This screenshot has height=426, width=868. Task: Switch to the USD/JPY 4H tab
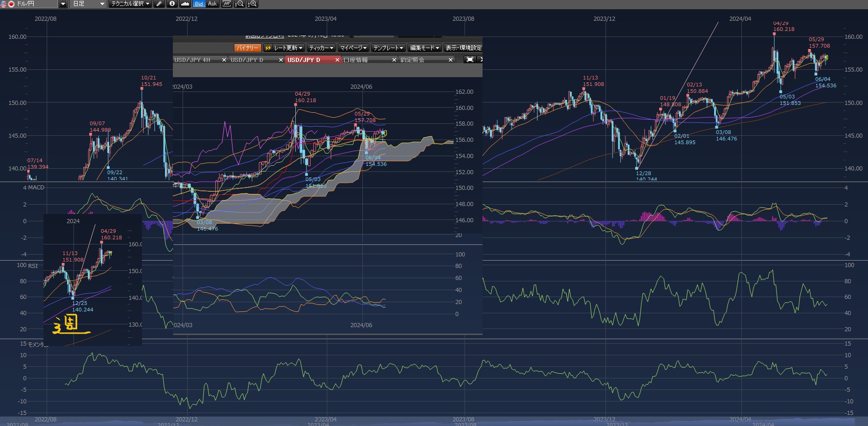[x=193, y=60]
